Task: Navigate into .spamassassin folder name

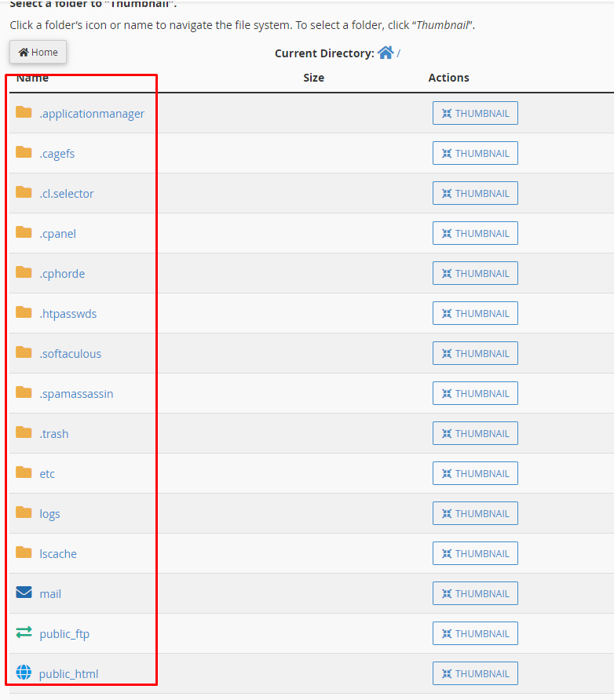Action: tap(76, 394)
